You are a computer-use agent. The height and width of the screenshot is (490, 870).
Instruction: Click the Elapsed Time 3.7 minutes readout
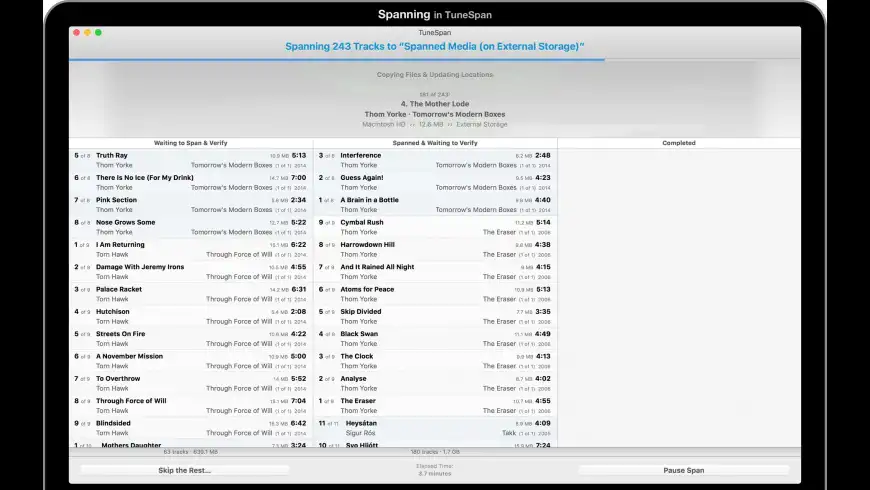click(x=435, y=470)
